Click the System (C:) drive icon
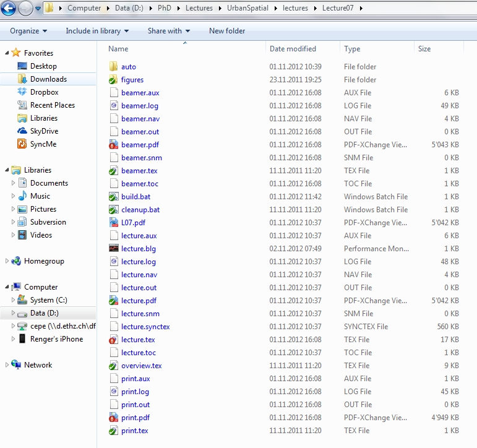Viewport: 477px width, 448px height. 22,299
